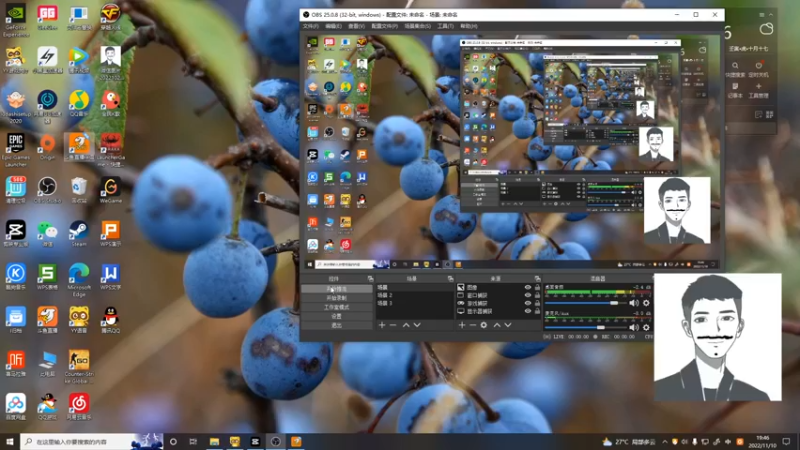Lock the 图像 source
The image size is (800, 450).
[x=537, y=287]
